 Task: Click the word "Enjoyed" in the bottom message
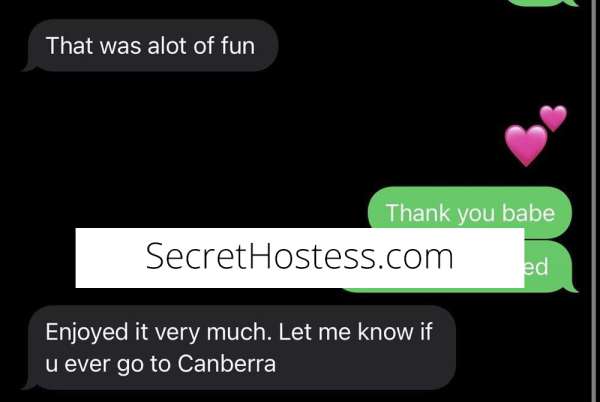coord(87,332)
